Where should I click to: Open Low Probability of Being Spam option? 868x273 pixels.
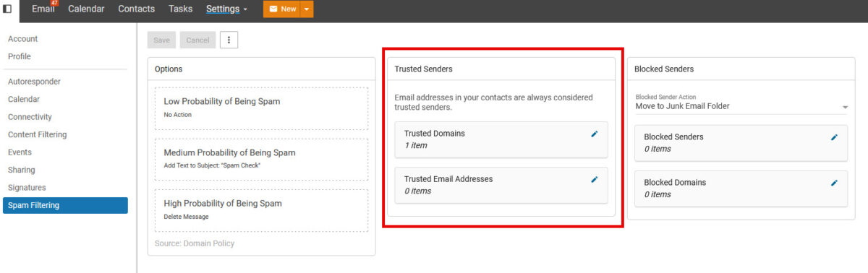[261, 108]
